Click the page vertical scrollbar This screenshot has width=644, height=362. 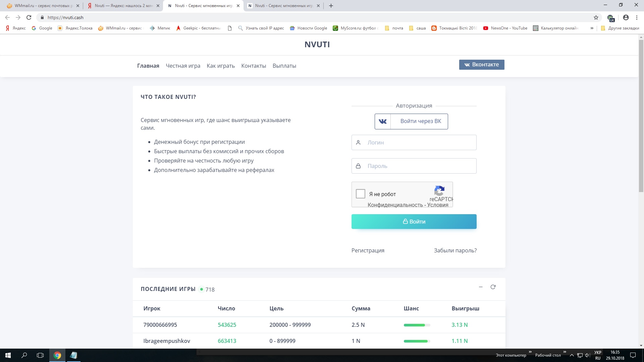[641, 116]
